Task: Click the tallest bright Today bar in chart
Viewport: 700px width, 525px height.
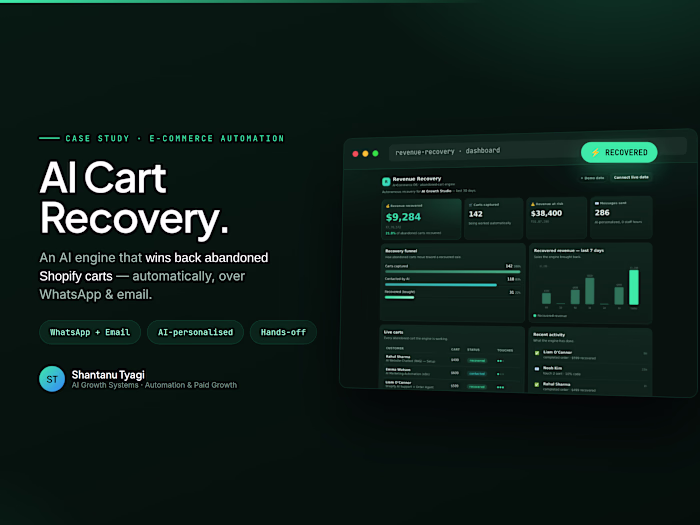Action: click(633, 287)
